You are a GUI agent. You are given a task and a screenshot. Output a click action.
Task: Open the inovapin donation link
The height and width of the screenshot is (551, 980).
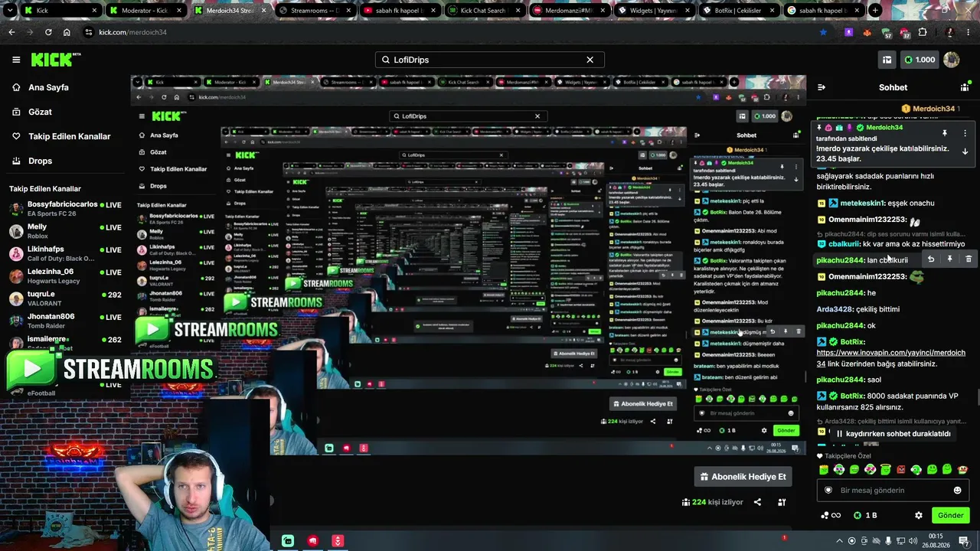pyautogui.click(x=891, y=358)
